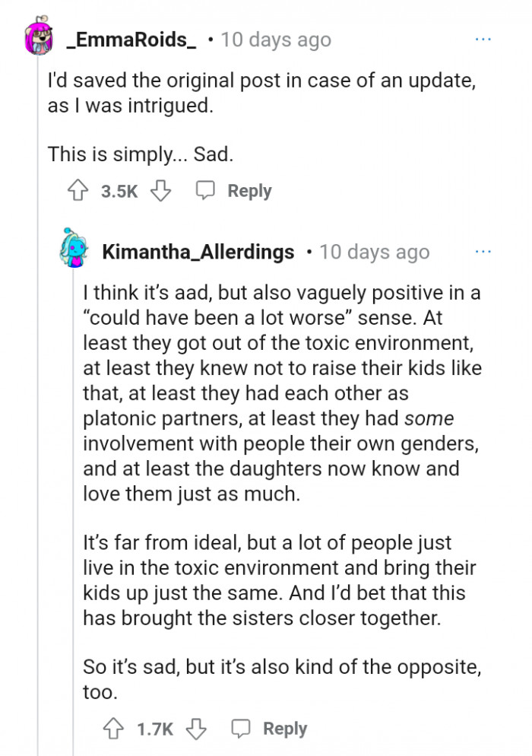This screenshot has width=532, height=756.
Task: Click the "This is simply... Sad." text
Action: coord(140,154)
